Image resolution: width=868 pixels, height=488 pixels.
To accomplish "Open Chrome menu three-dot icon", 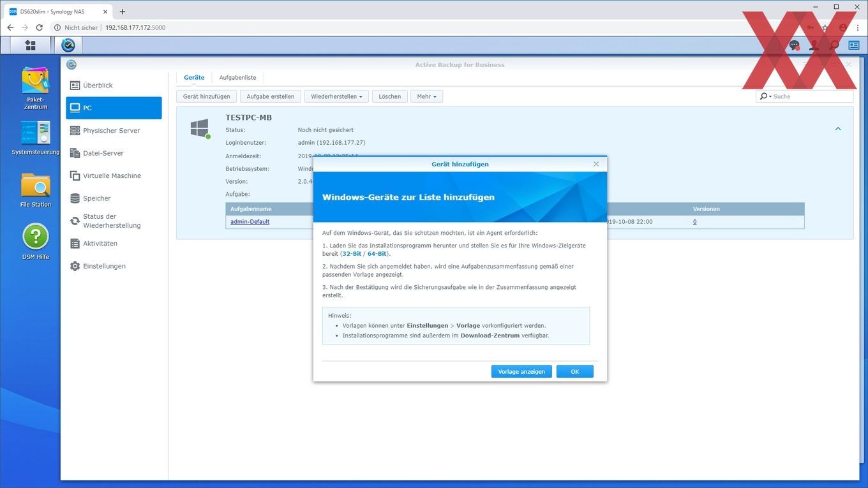I will coord(858,27).
